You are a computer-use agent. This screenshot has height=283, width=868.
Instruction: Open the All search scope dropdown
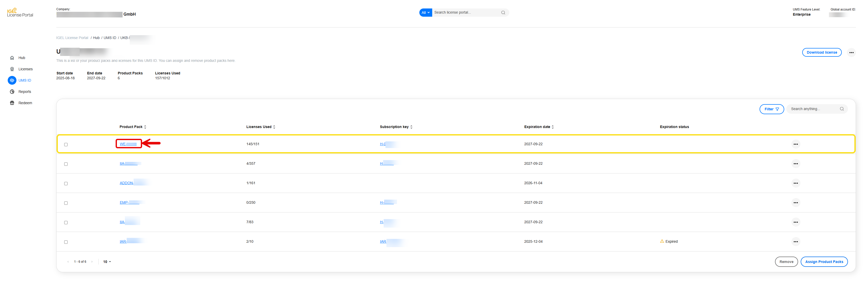pos(425,13)
